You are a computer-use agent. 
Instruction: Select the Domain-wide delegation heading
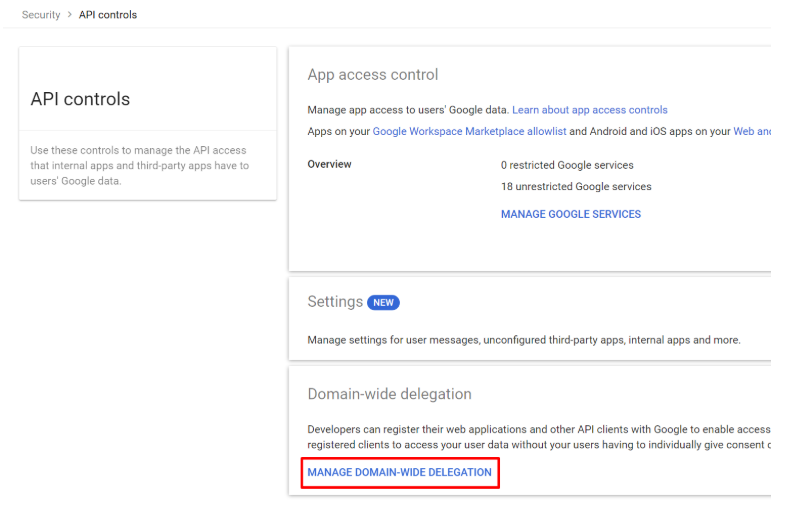(x=389, y=394)
